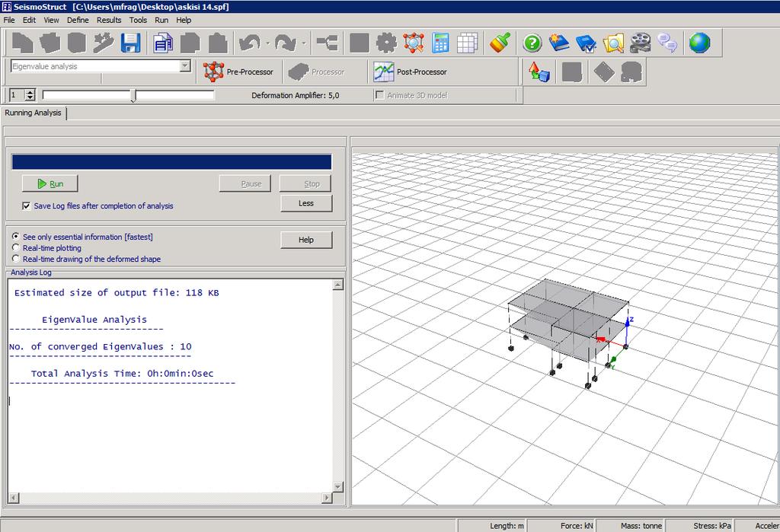Toggle Save Log files after completion checkbox
Viewport: 780px width, 532px height.
coord(27,205)
